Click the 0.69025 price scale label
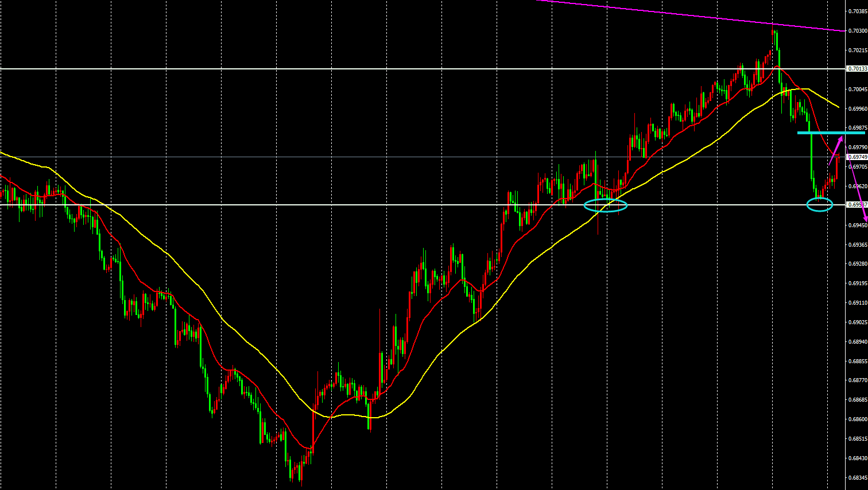 click(x=857, y=322)
